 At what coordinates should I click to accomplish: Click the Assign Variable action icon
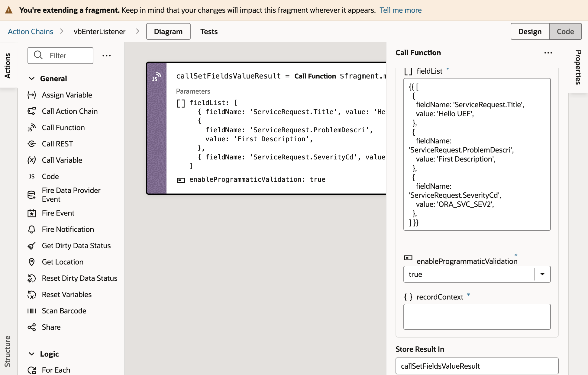pos(32,95)
